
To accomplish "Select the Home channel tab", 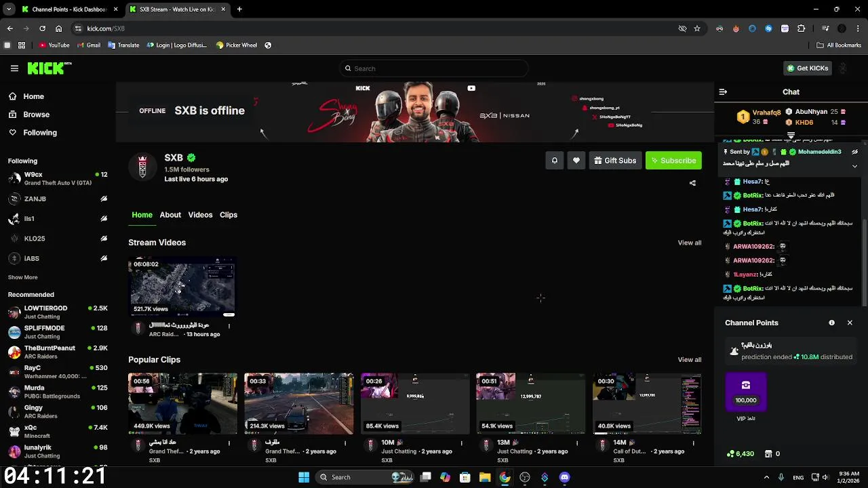I will (x=142, y=215).
